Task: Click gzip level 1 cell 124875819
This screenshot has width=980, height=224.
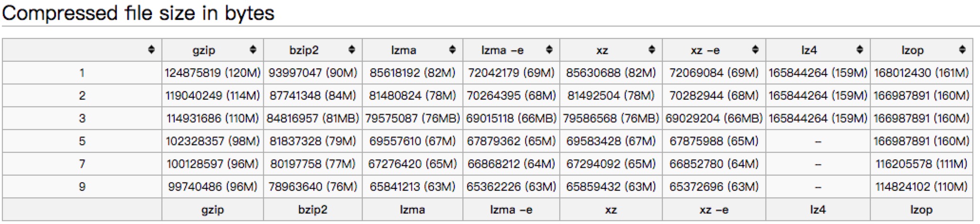Action: 213,73
